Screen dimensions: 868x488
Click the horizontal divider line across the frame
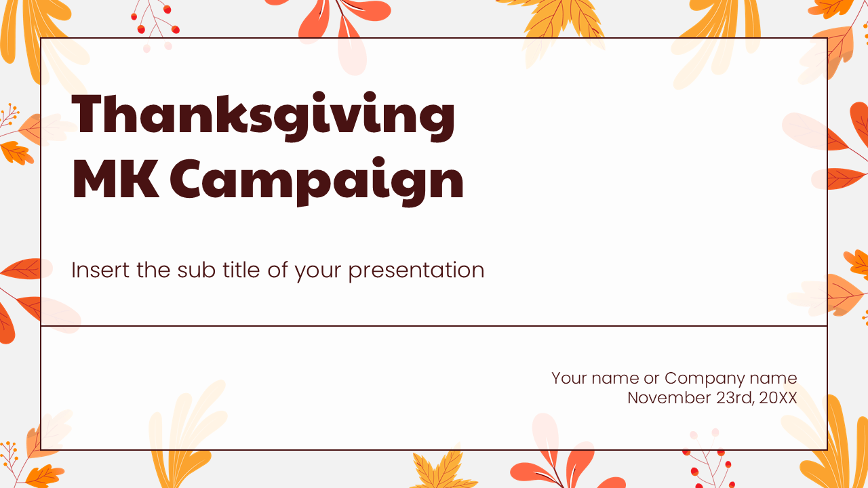click(x=434, y=326)
